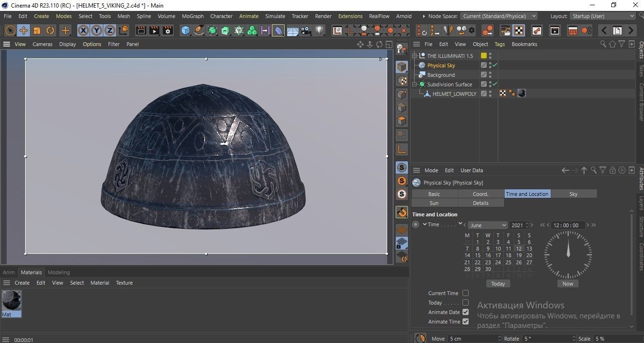Toggle the Current Time checkbox
This screenshot has width=644, height=343.
[465, 293]
